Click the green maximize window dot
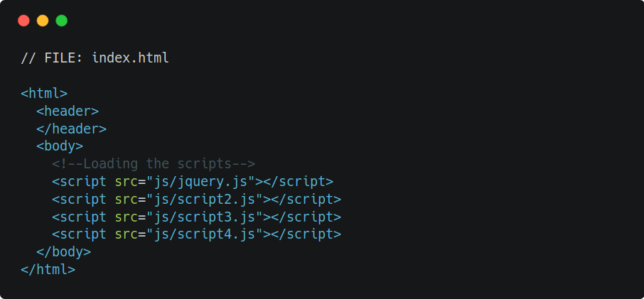This screenshot has height=299, width=644. coord(62,21)
